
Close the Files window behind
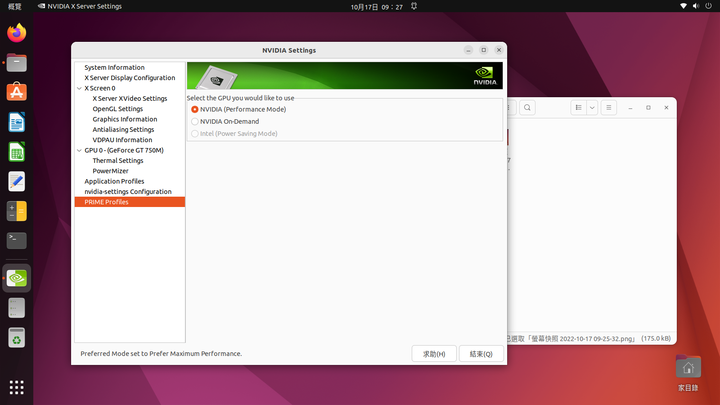tap(666, 107)
